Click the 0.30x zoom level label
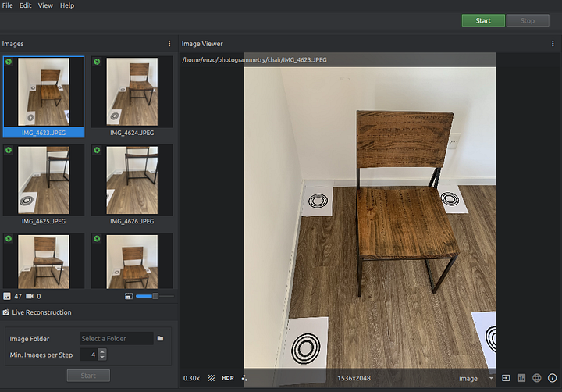Screen dimensions: 562x392 [191, 379]
